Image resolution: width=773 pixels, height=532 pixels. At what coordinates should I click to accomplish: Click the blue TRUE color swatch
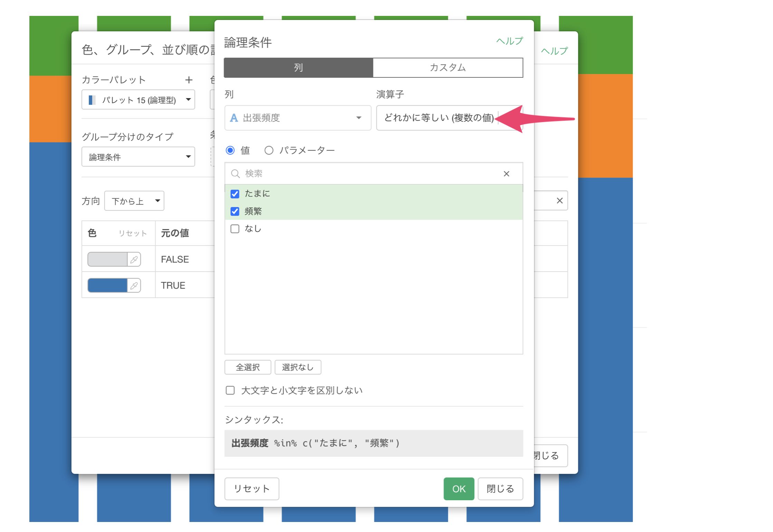(107, 286)
